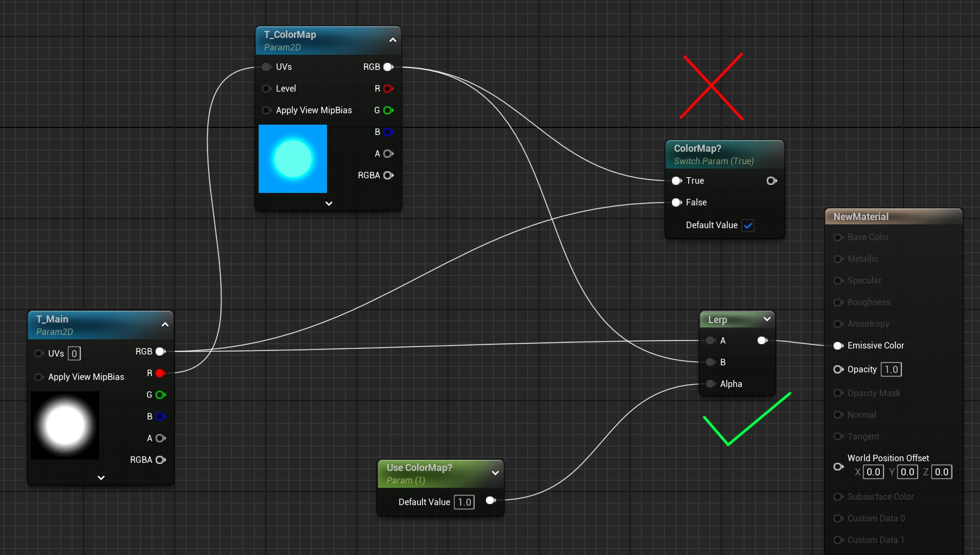Click the True input pin on ColorMap? switch

tap(676, 180)
